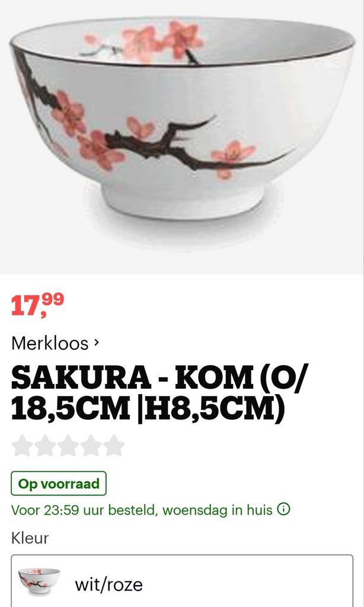364x607 pixels.
Task: Open the wit/roze color selector
Action: 182,581
